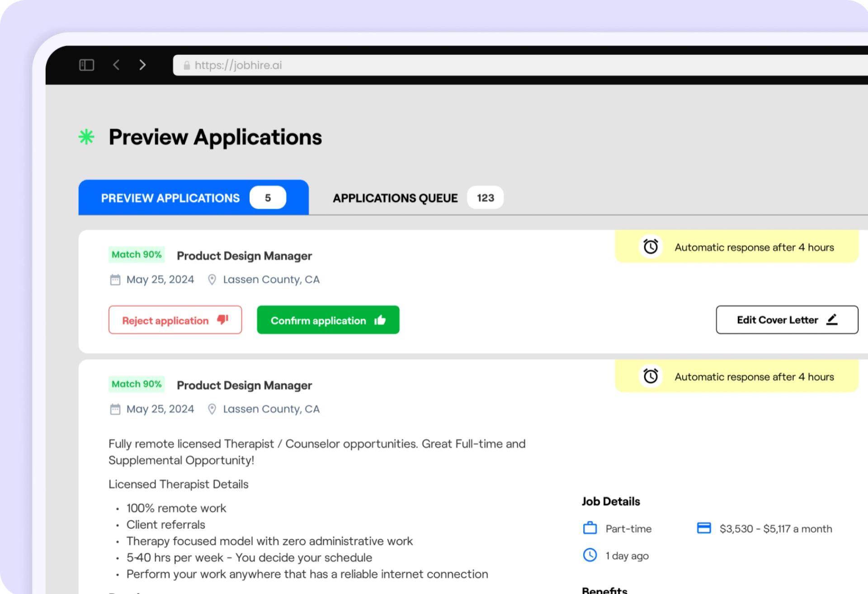The width and height of the screenshot is (868, 594).
Task: Click Confirm application on first job listing
Action: point(329,320)
